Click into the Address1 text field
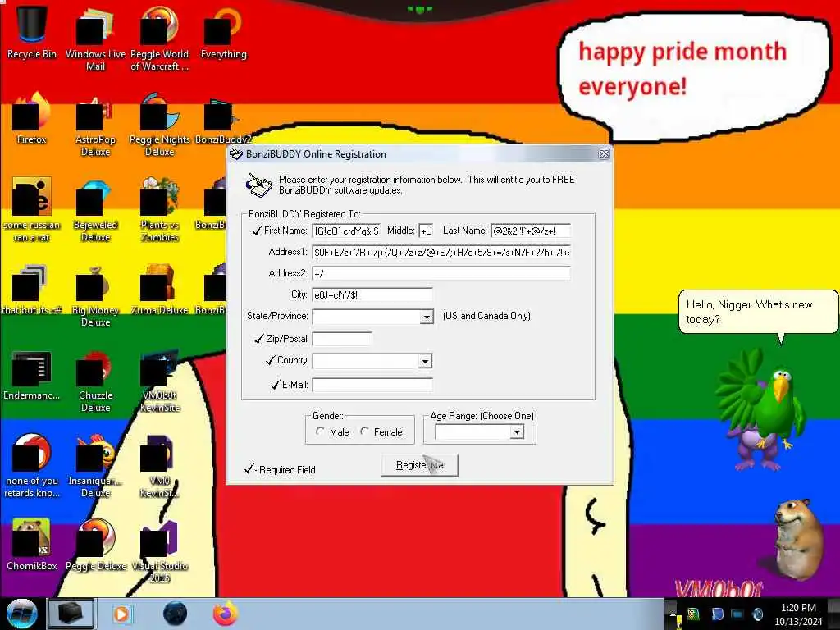840x630 pixels. tap(441, 253)
